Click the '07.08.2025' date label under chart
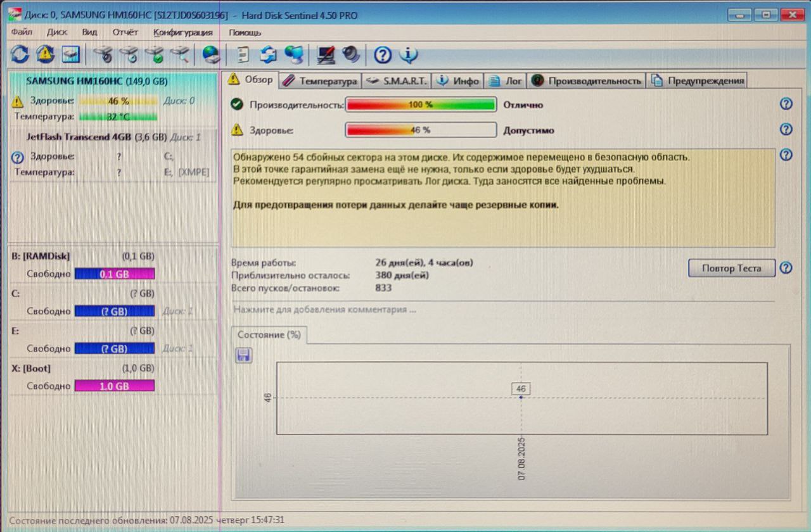This screenshot has height=532, width=811. coord(521,459)
